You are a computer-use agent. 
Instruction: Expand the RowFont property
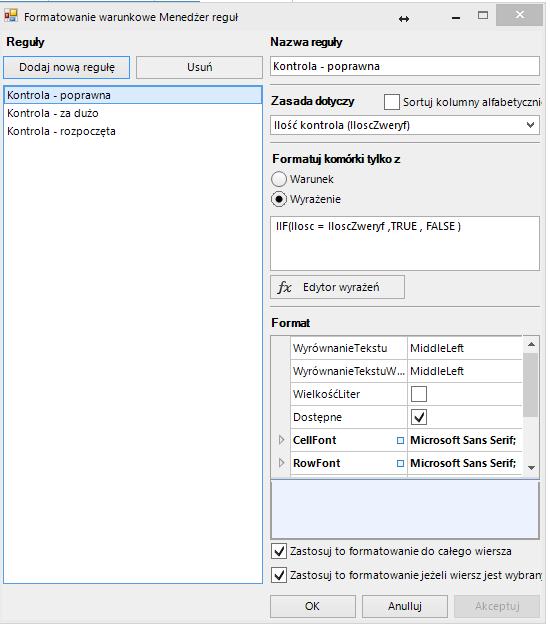(281, 463)
